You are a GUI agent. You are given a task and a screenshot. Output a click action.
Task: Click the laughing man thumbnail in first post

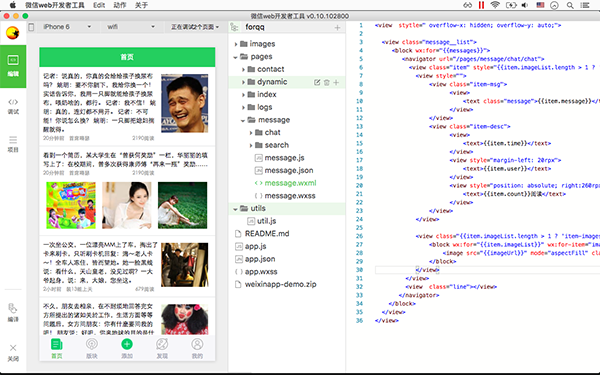(x=185, y=103)
